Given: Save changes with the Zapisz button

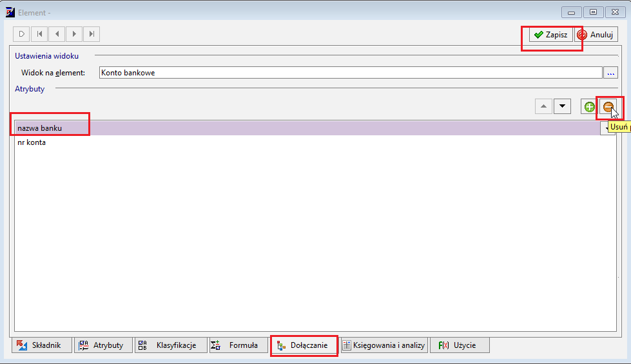Looking at the screenshot, I should [550, 35].
